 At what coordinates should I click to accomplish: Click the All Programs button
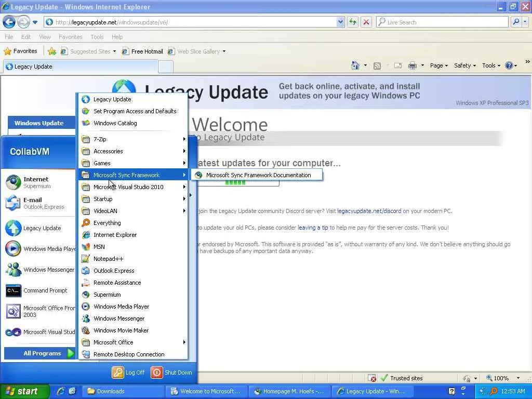[x=39, y=353]
